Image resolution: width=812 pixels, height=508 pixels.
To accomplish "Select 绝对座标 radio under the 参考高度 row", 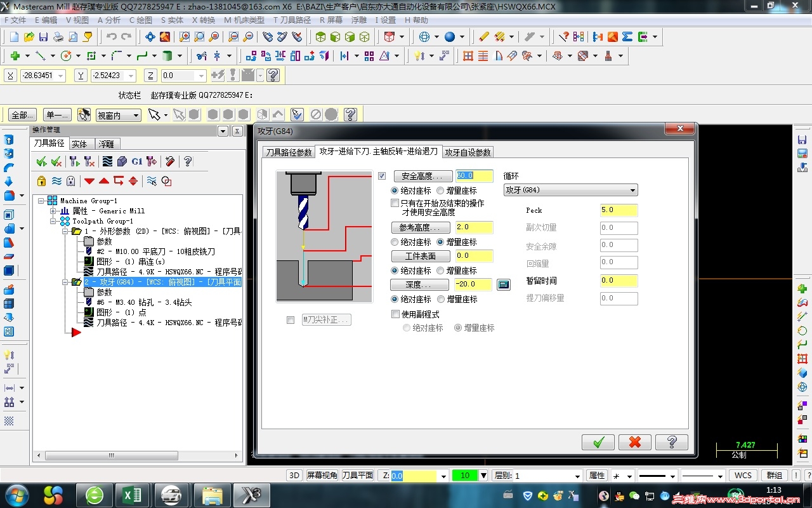I will (x=395, y=242).
